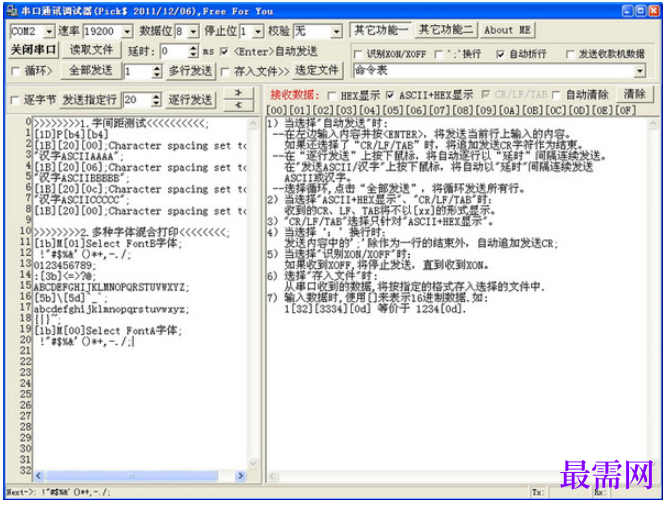The image size is (672, 506).
Task: Click the 读取文件 button
Action: click(91, 50)
